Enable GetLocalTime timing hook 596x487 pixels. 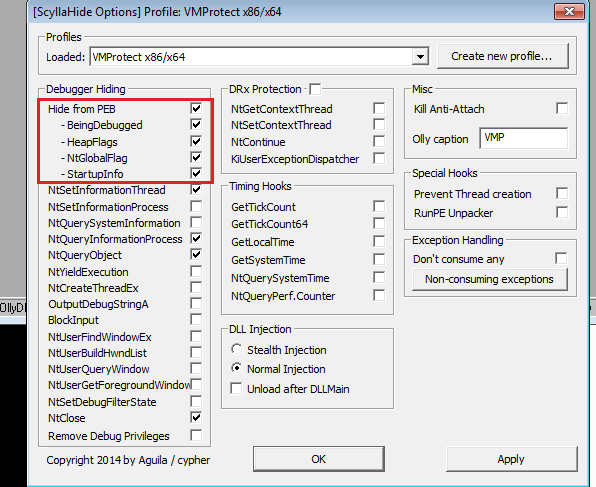click(379, 241)
